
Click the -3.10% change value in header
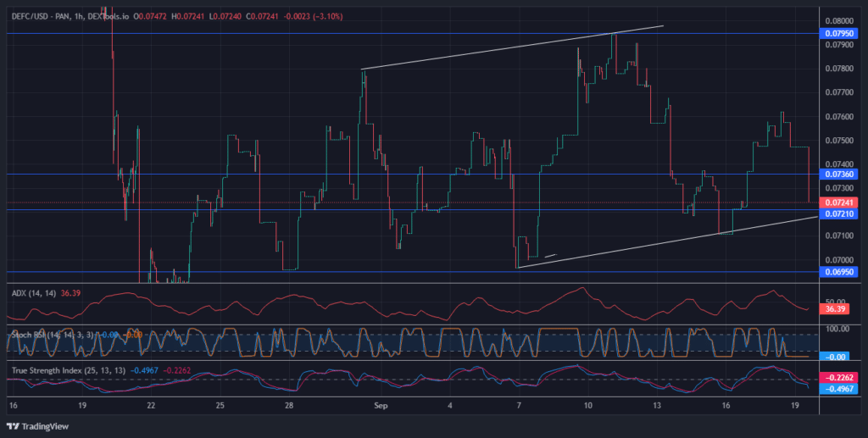click(329, 17)
